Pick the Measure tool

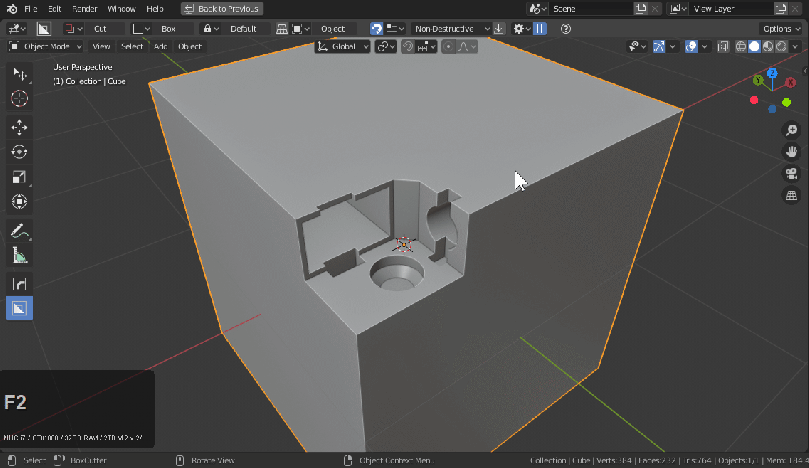(x=19, y=256)
